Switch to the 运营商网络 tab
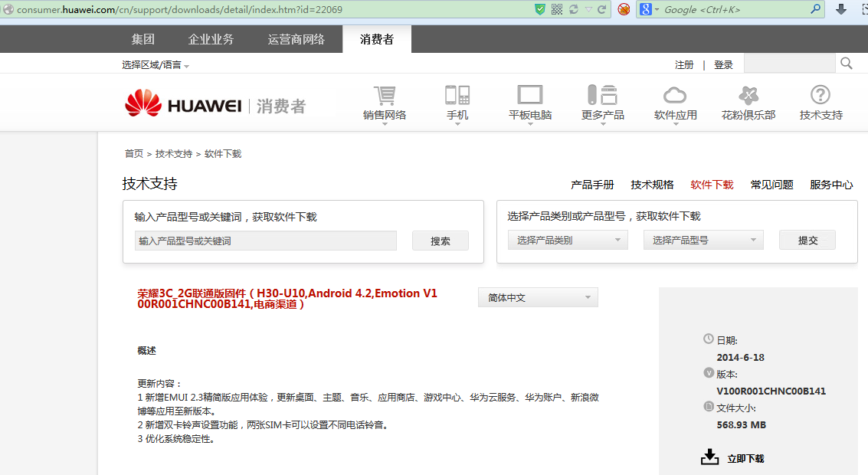 click(296, 39)
